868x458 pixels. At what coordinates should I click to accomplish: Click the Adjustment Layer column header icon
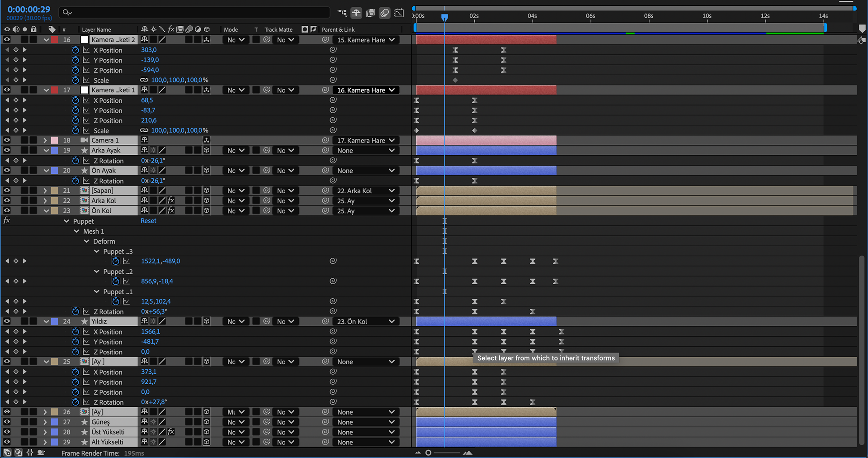pos(198,29)
